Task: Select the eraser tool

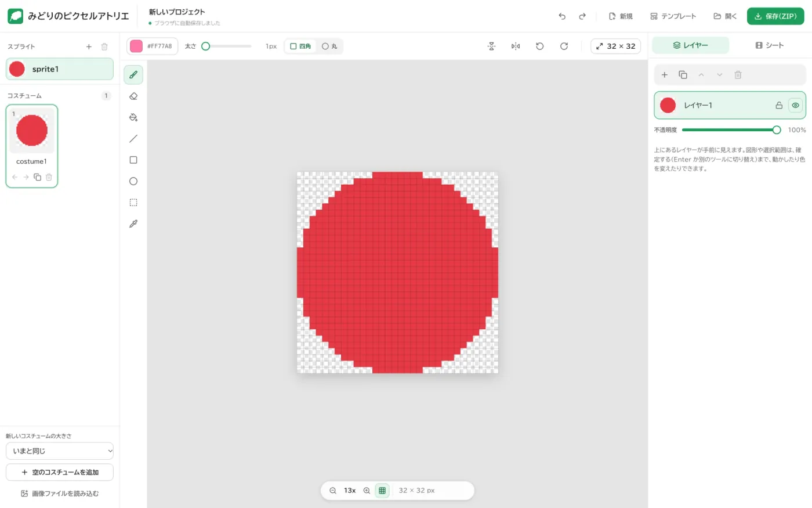Action: point(133,96)
